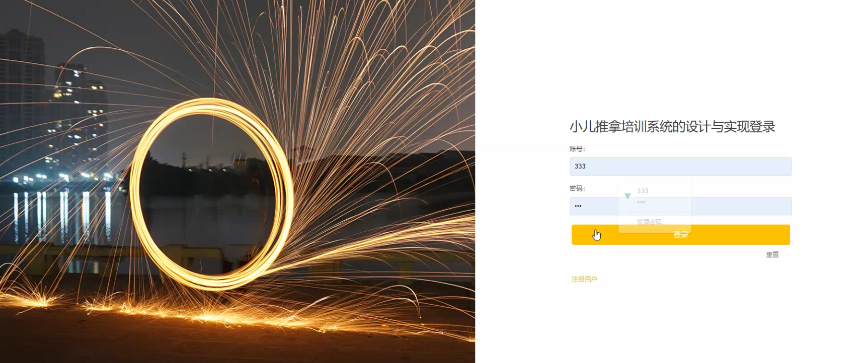The height and width of the screenshot is (363, 868).
Task: Click the lit skyscraper in the background photo
Action: click(x=81, y=116)
